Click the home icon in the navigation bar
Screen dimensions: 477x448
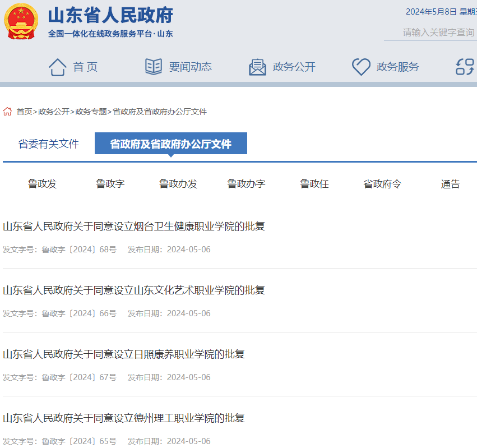coord(57,66)
